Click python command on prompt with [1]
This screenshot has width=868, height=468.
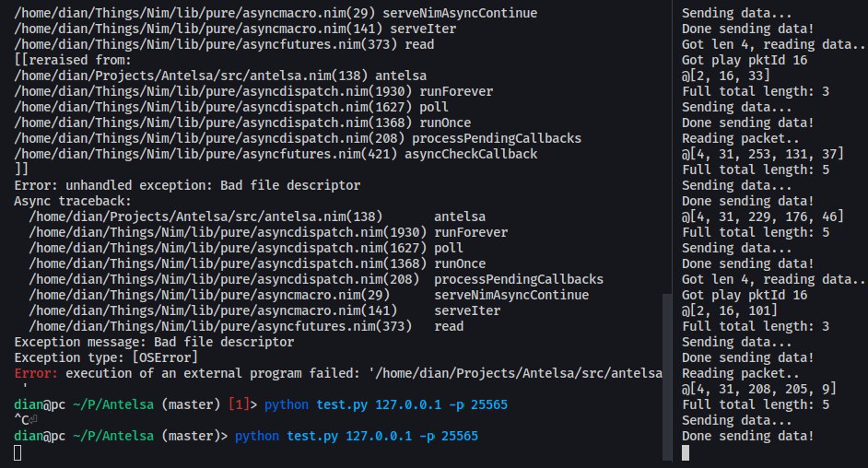386,404
